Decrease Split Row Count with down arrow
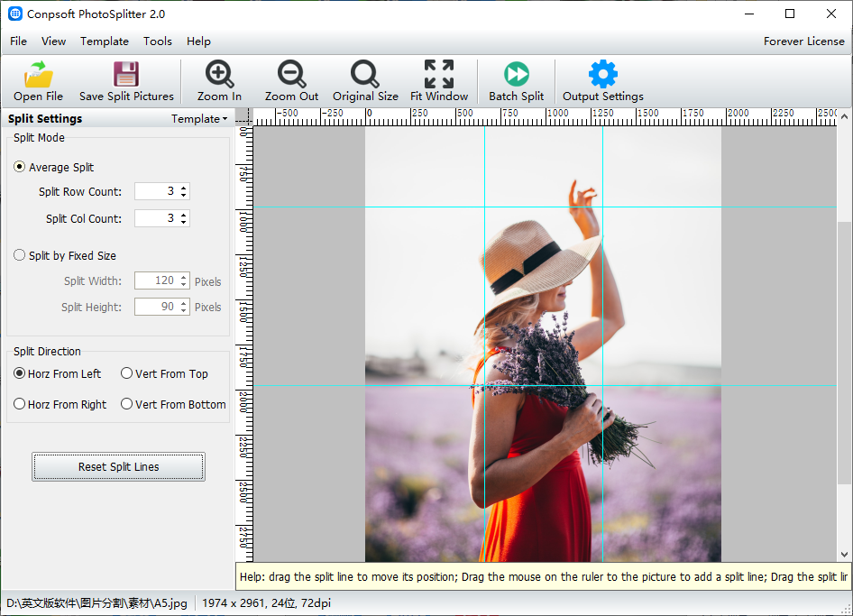Screen dimensions: 853x616 click(x=184, y=195)
